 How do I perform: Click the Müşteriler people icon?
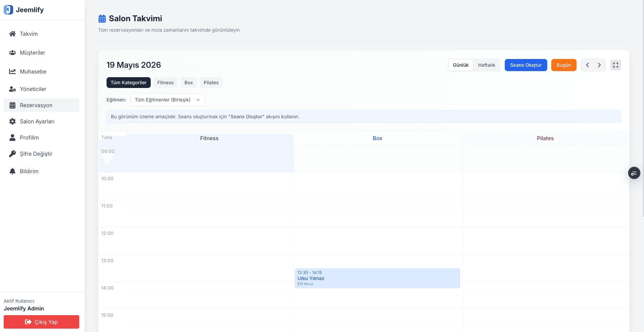point(12,53)
